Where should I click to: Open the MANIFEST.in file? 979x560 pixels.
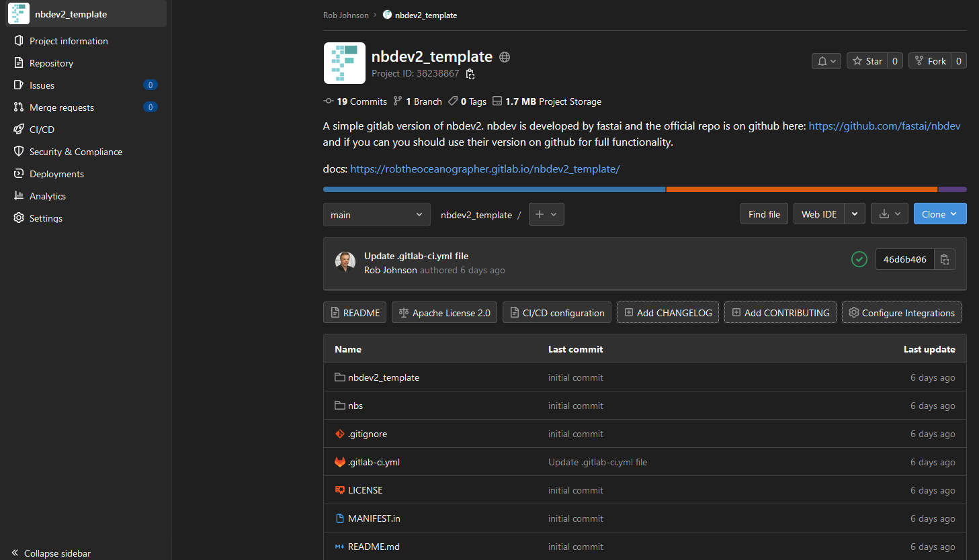pos(374,518)
